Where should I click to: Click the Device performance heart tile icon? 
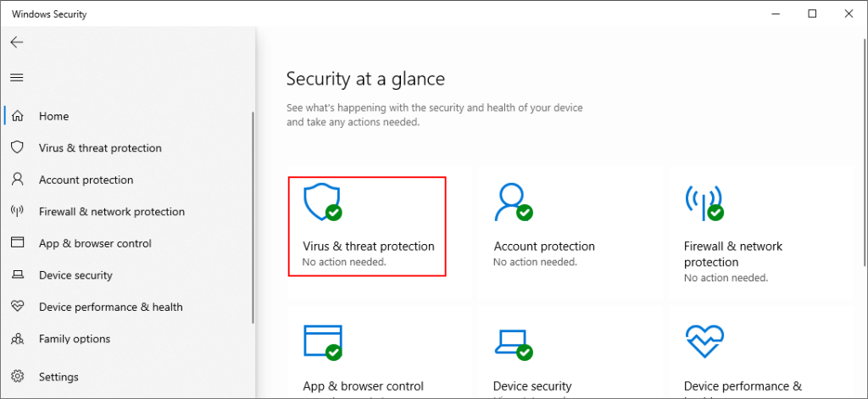click(703, 341)
